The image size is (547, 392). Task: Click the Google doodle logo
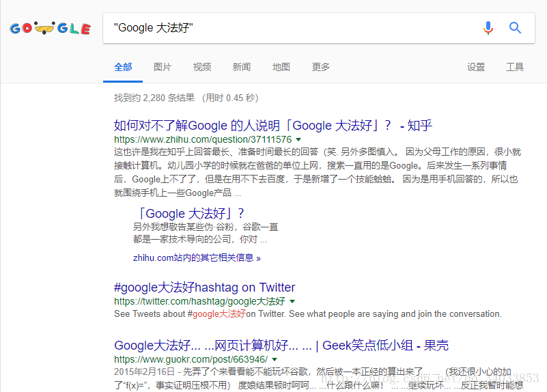[x=51, y=28]
